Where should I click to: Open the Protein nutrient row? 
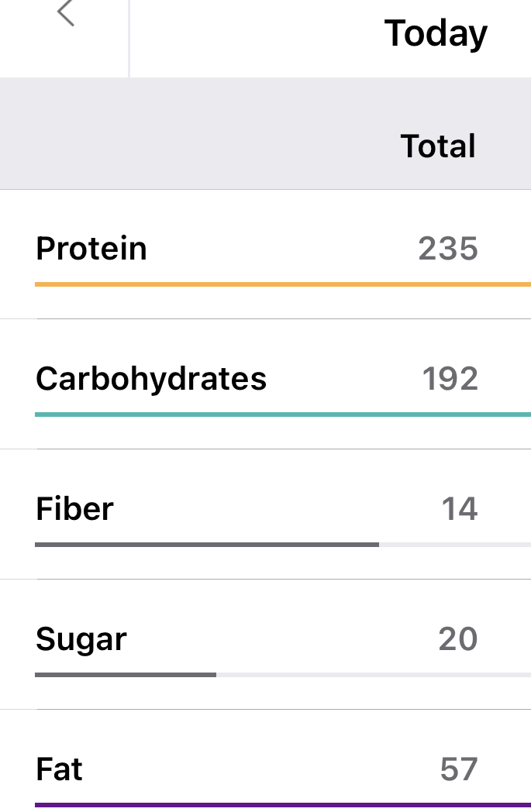(x=91, y=249)
